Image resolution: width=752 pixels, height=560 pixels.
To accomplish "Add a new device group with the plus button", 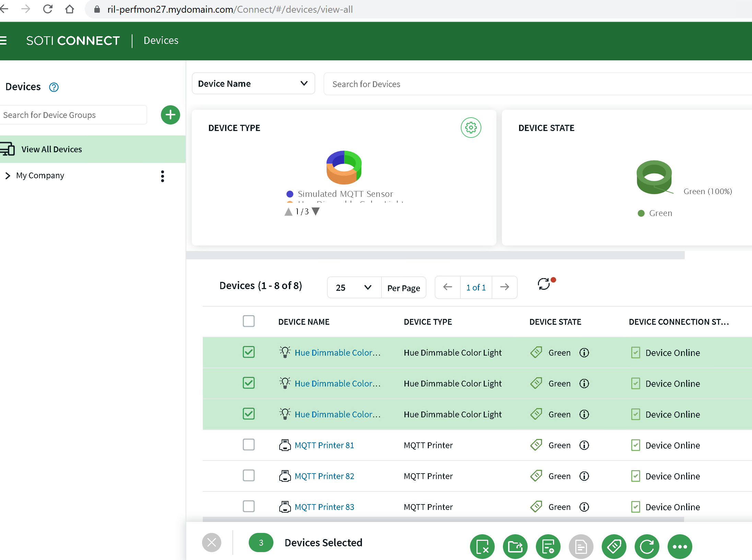I will tap(171, 115).
